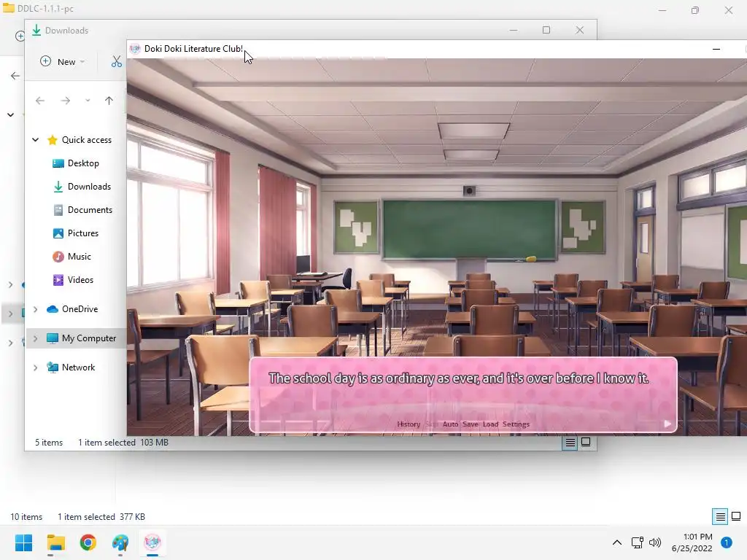
Task: Open Paint from the taskbar
Action: (120, 542)
